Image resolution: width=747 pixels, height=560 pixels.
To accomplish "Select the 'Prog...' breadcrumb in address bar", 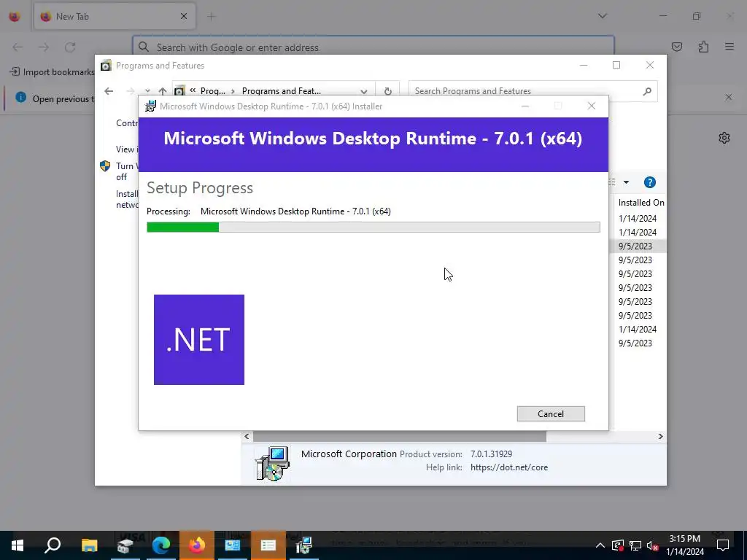I will [x=212, y=91].
